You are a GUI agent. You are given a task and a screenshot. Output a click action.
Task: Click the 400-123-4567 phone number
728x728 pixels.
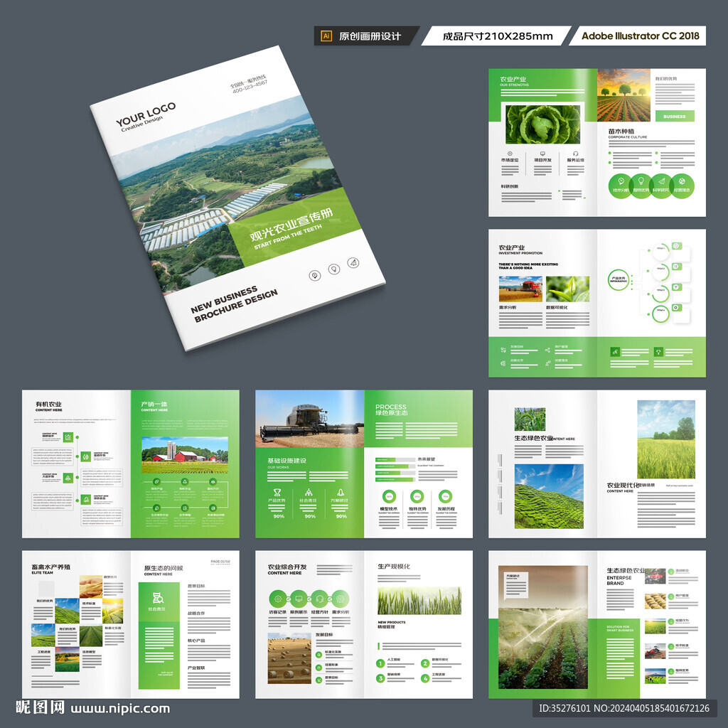click(250, 87)
